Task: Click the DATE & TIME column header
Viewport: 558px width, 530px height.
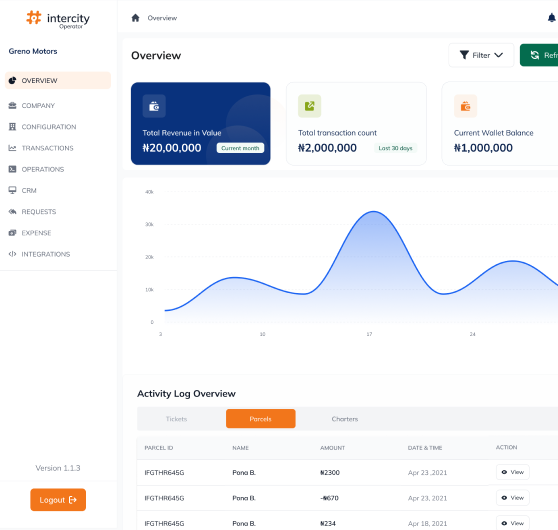Action: coord(425,448)
